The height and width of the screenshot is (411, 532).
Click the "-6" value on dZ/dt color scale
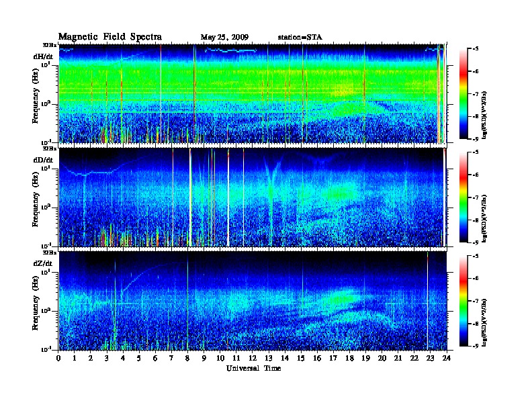(476, 279)
